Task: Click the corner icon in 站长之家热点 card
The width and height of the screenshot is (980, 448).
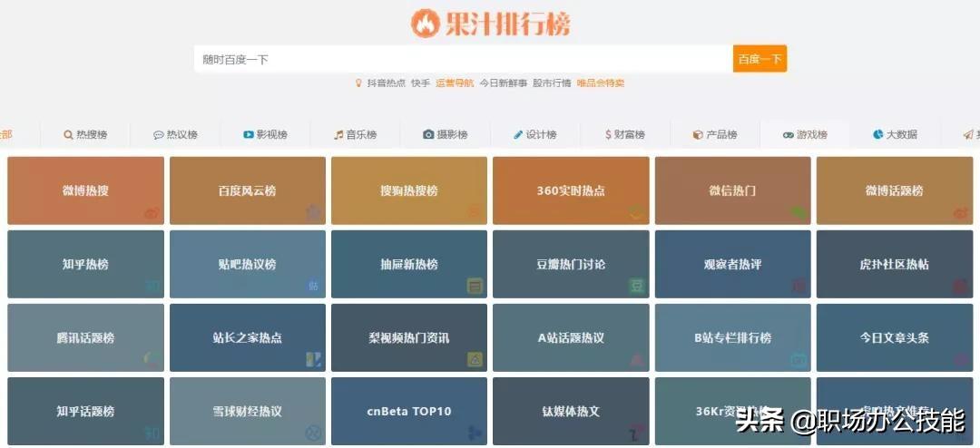Action: click(x=313, y=359)
